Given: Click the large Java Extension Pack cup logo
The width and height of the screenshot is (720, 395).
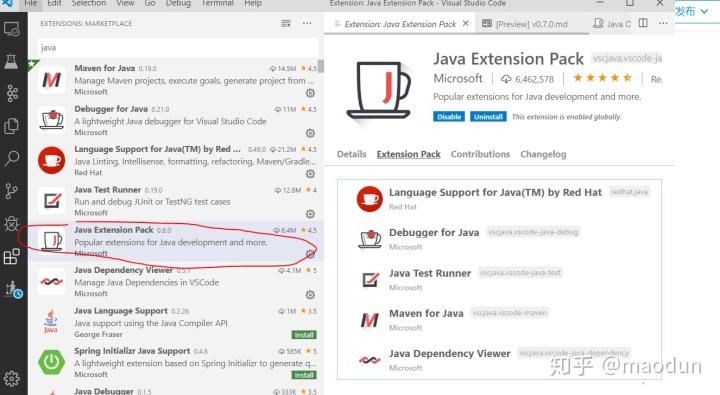Looking at the screenshot, I should (x=378, y=92).
